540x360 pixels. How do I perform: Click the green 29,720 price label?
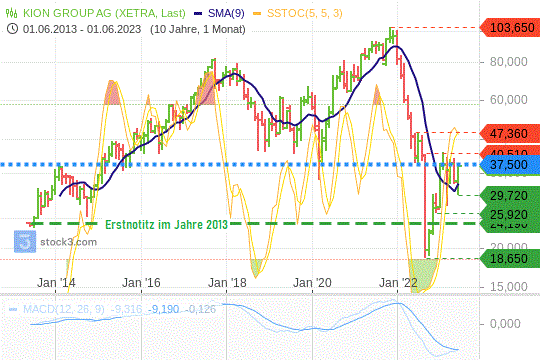[x=510, y=195]
